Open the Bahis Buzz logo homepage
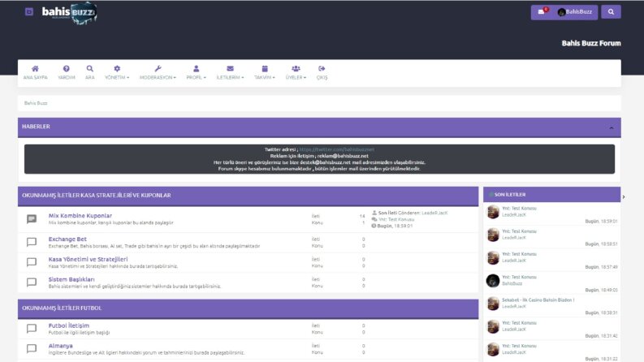The height and width of the screenshot is (362, 644). (x=69, y=14)
